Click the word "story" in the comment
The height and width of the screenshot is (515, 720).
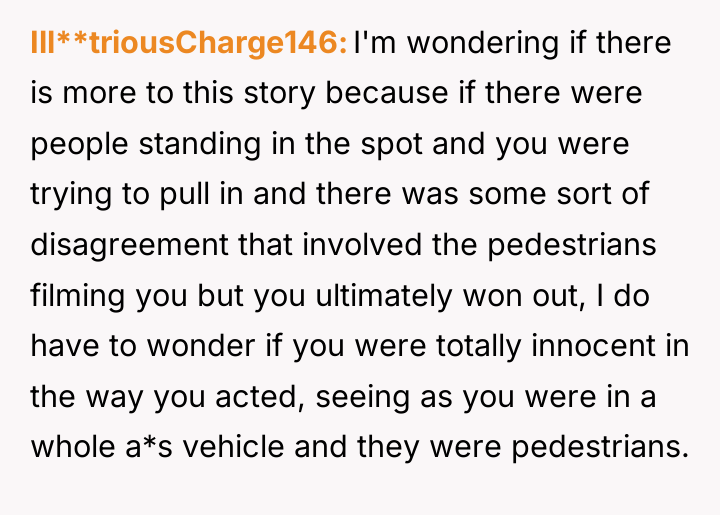pyautogui.click(x=279, y=93)
